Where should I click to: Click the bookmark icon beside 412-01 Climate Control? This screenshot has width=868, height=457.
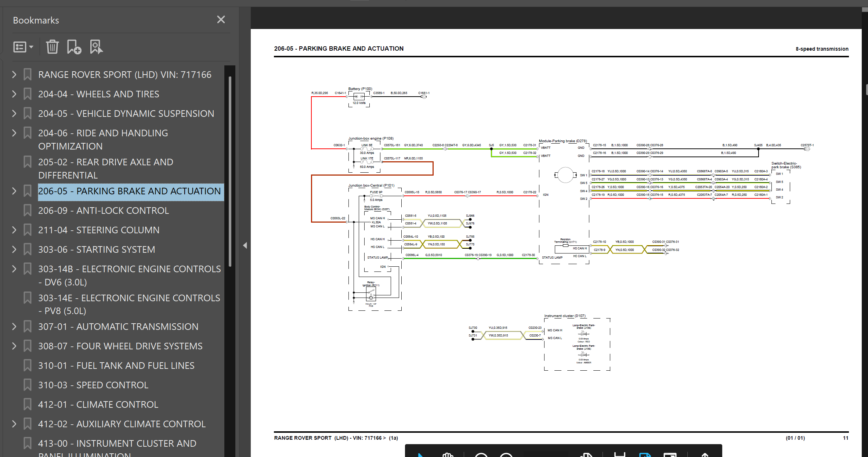pyautogui.click(x=28, y=404)
